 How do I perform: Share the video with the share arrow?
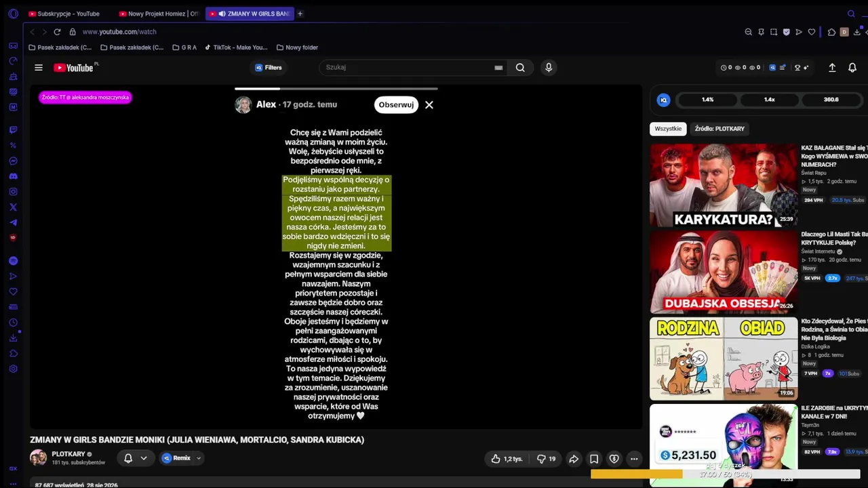(x=574, y=459)
